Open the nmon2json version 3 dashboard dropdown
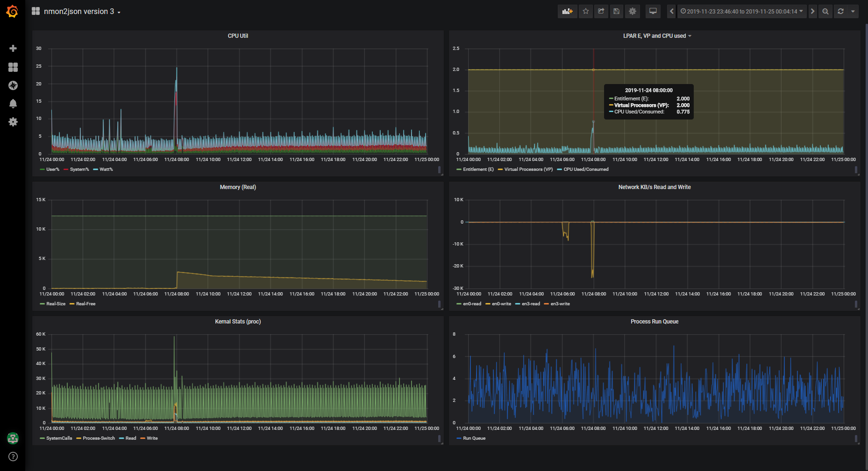This screenshot has width=868, height=471. [78, 11]
